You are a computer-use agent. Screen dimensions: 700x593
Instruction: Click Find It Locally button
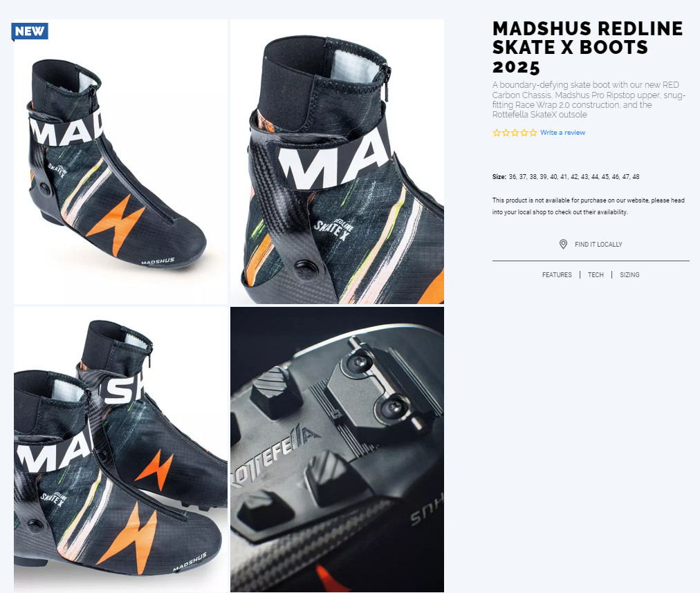pos(591,244)
